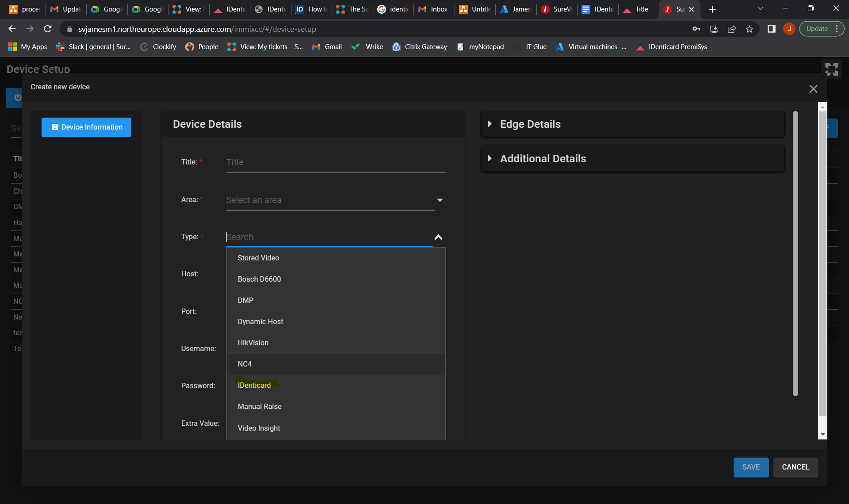The height and width of the screenshot is (504, 849).
Task: Open the Gmail bookmark
Action: (x=327, y=47)
